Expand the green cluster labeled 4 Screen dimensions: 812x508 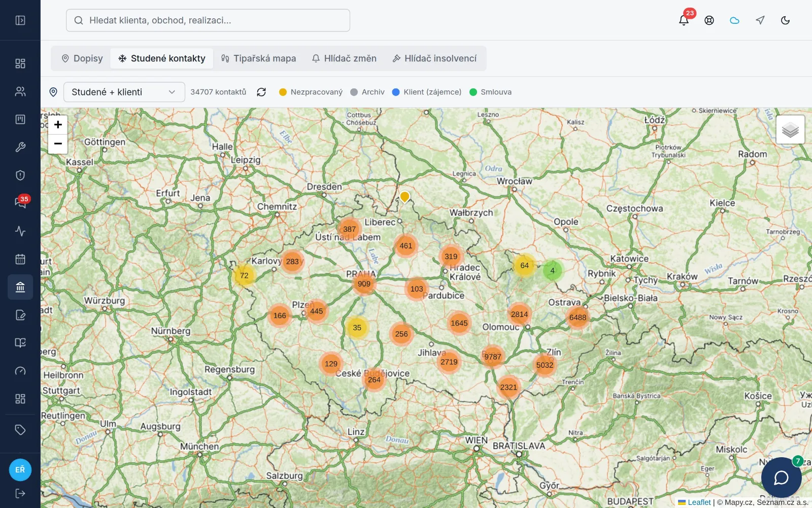(553, 270)
